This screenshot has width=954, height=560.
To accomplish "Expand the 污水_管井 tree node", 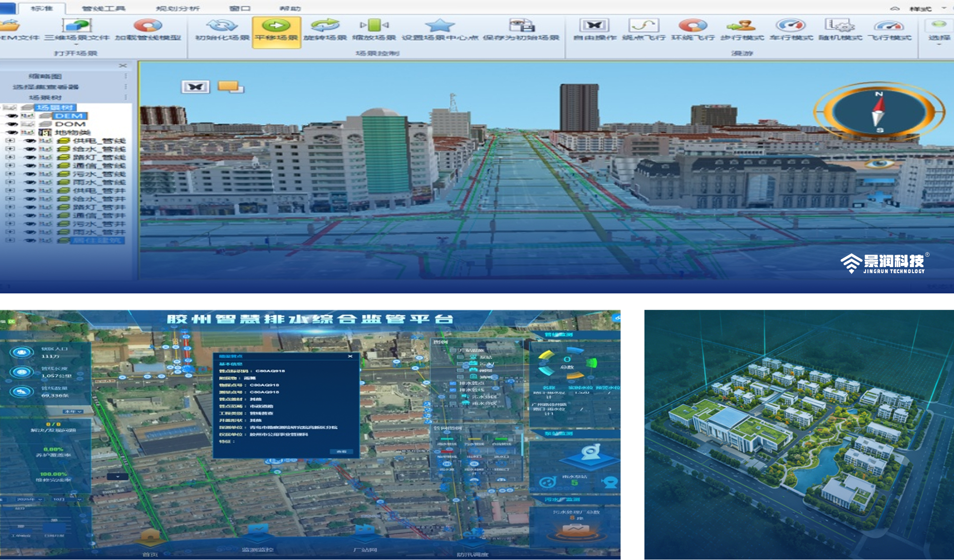I will coord(9,224).
